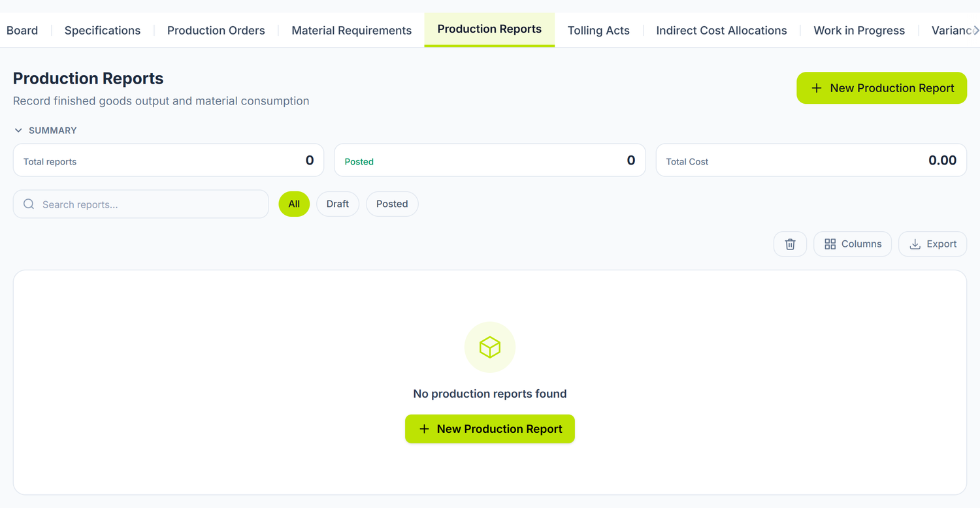Go to the Work in Progress tab
Screen dimensions: 980x508
click(x=859, y=30)
